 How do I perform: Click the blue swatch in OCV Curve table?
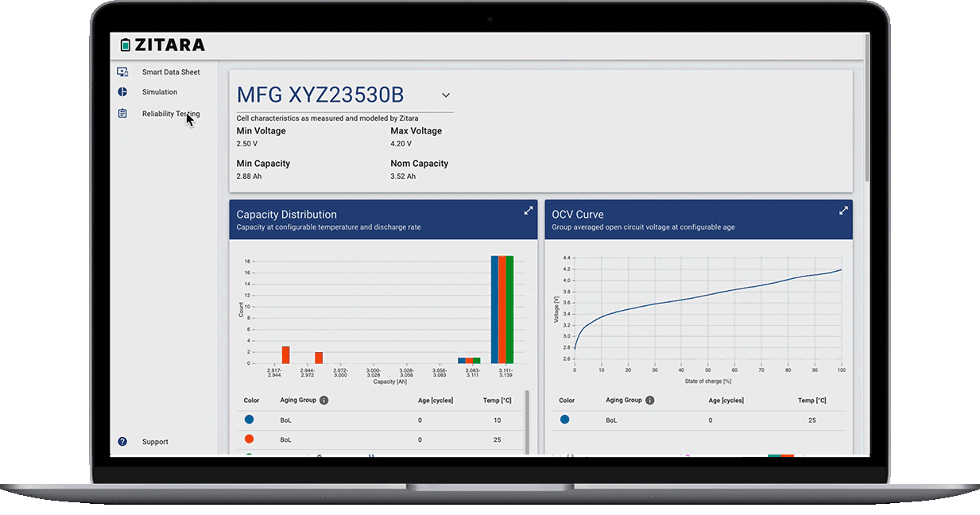564,420
